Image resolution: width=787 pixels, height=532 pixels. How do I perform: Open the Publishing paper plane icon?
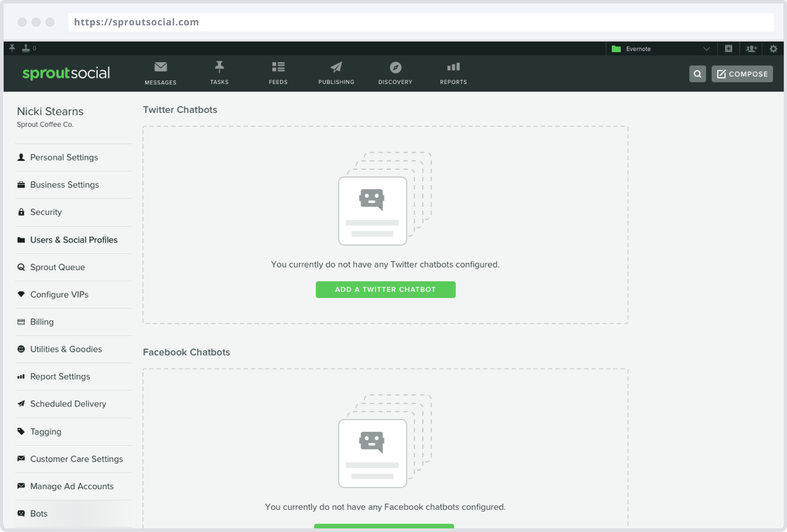click(x=336, y=67)
